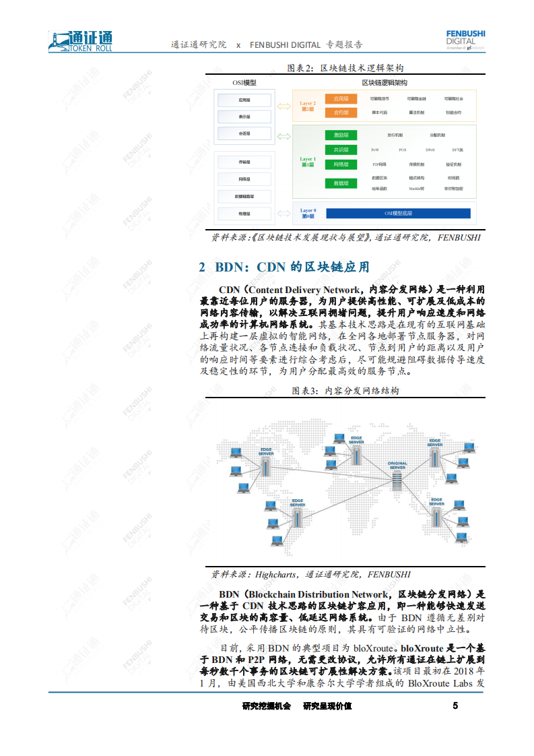
Task: Click the Layer 0 第0层 label
Action: 308,213
